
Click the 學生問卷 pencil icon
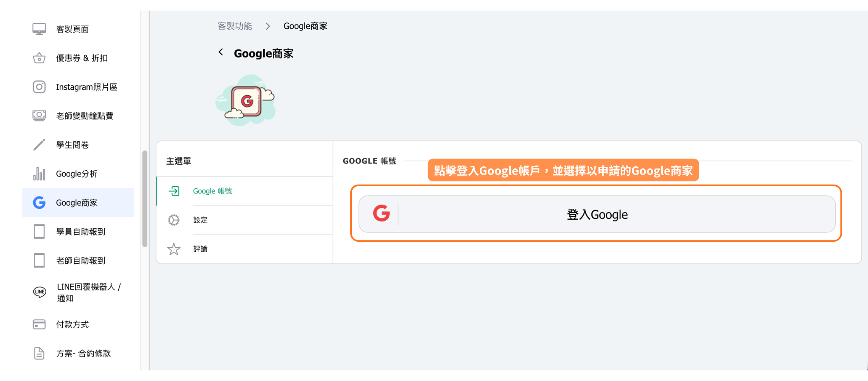(39, 145)
